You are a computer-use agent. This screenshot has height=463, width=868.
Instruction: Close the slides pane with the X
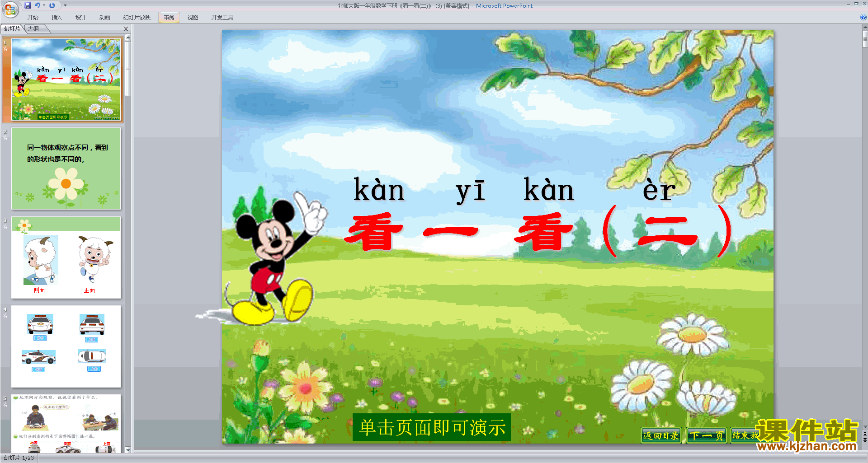[x=126, y=29]
